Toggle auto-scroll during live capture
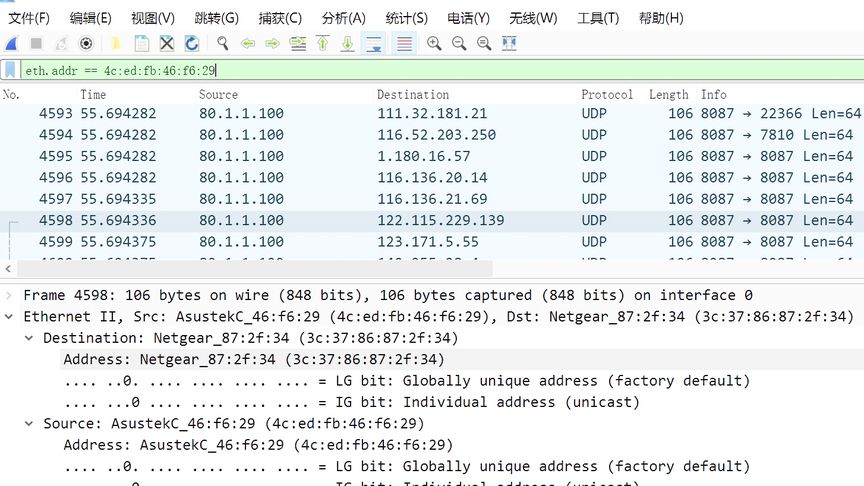Viewport: 864px width, 486px height. (x=373, y=44)
